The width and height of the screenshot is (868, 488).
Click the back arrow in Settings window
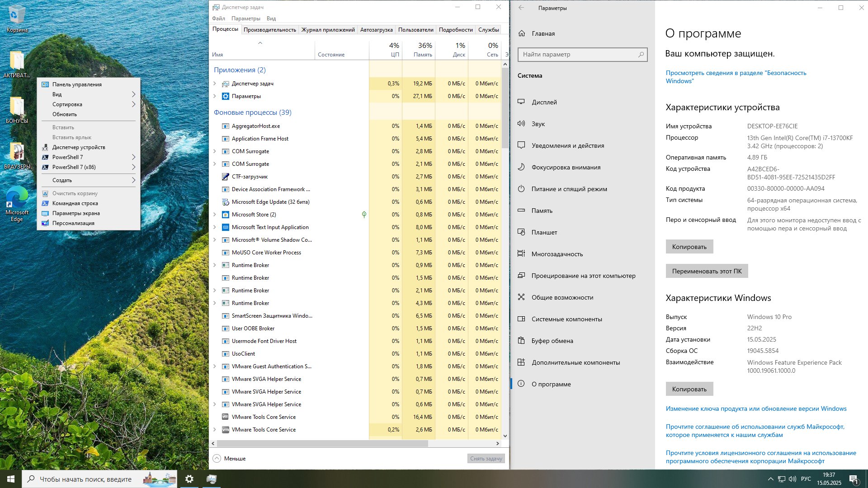click(521, 8)
